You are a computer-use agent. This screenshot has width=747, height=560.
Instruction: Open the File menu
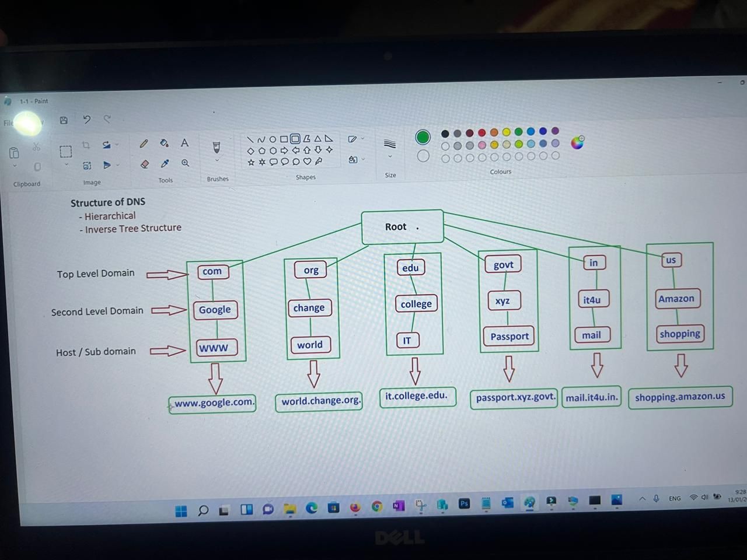pos(8,123)
